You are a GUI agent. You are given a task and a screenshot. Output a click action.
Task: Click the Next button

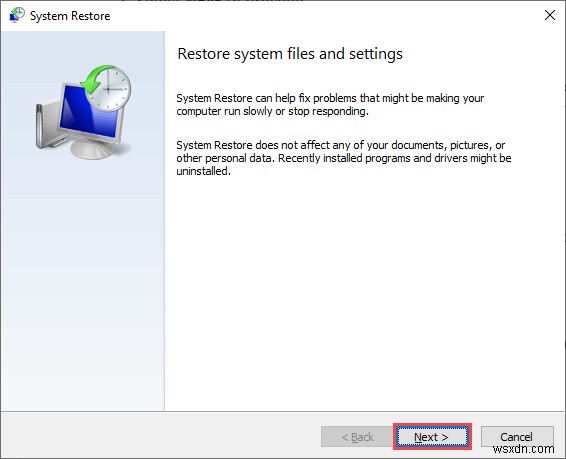(x=432, y=437)
